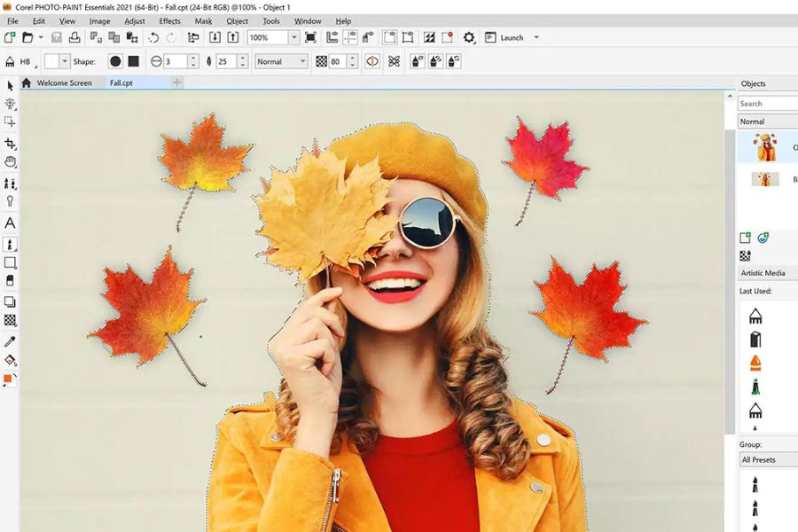Toggle the object marquee visibility icon
The height and width of the screenshot is (532, 798).
[408, 37]
